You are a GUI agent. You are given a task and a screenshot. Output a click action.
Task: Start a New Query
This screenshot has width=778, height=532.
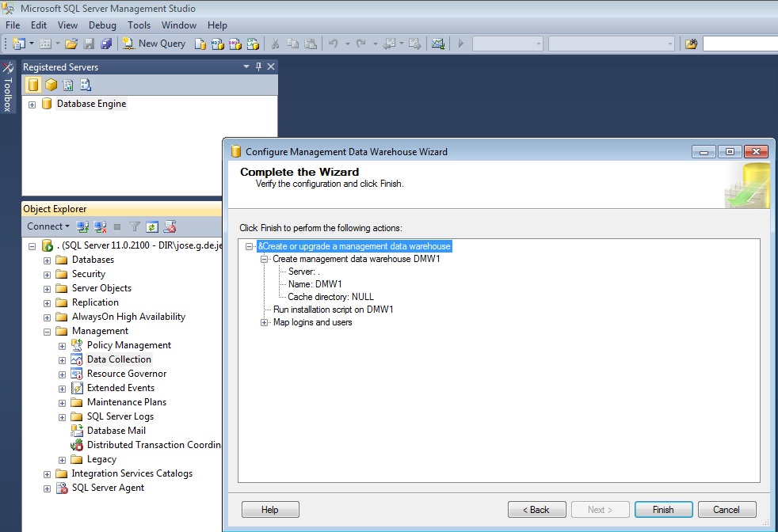154,44
